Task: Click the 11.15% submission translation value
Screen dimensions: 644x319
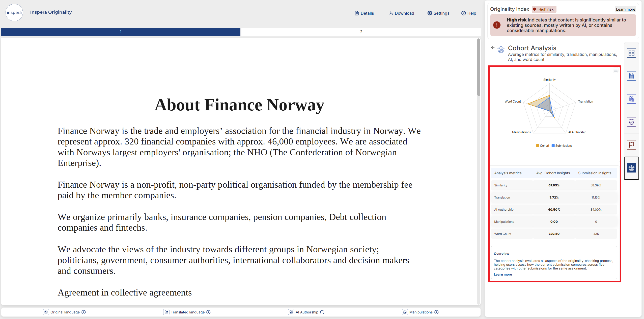Action: pos(596,198)
